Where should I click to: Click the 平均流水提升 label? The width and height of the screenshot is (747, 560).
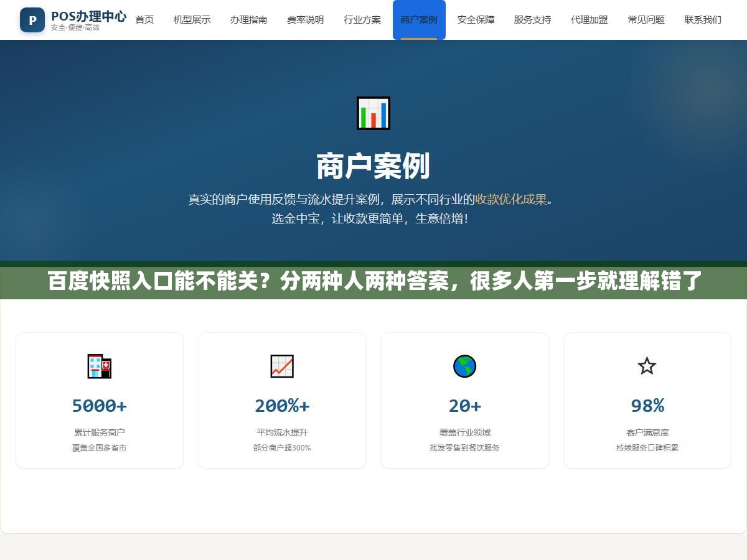pos(282,432)
